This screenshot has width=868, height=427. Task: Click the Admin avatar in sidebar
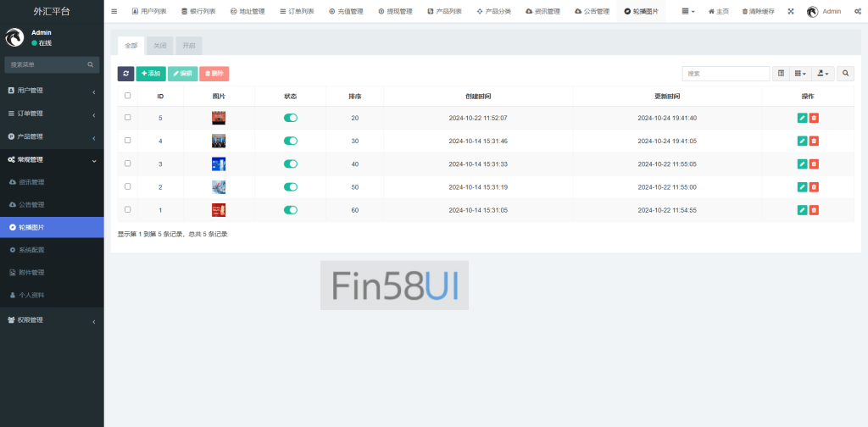[x=14, y=37]
